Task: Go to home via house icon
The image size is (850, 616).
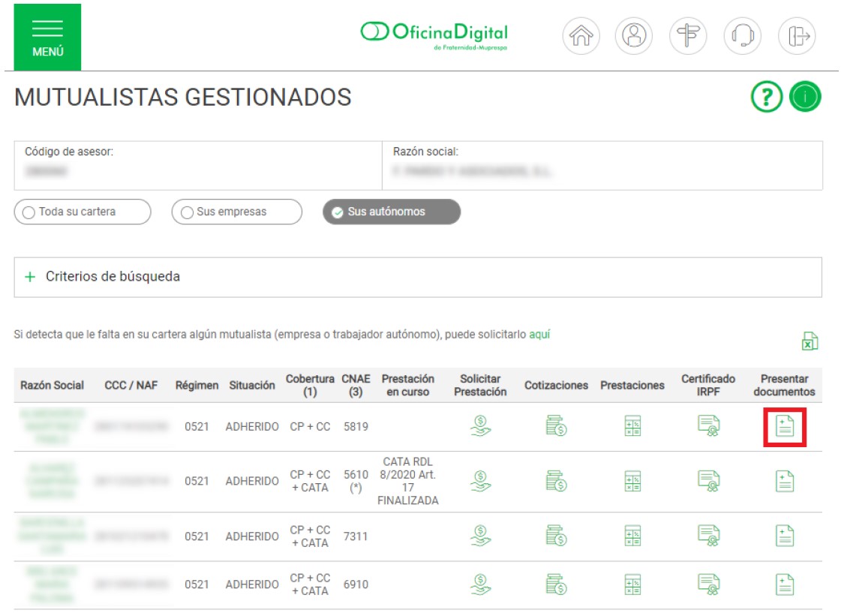Action: (581, 36)
